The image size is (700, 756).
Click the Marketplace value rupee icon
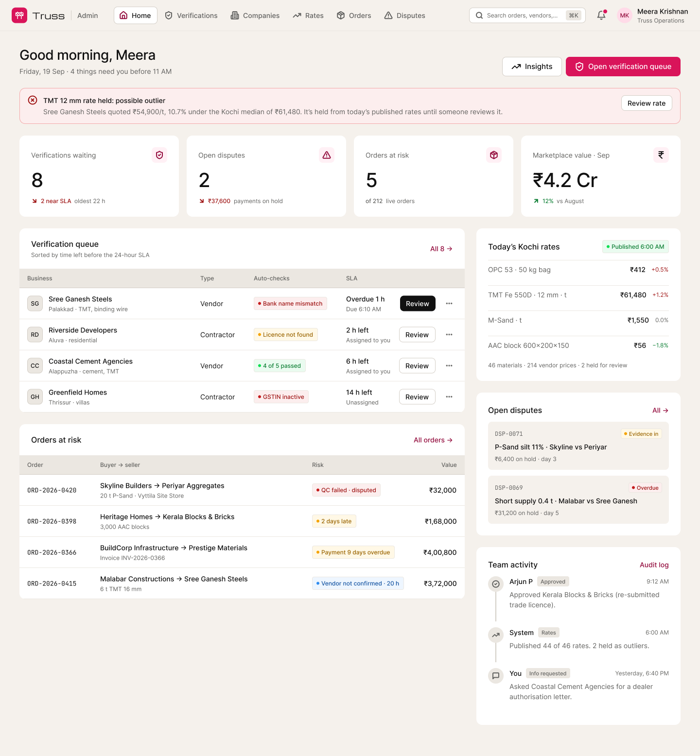point(661,155)
